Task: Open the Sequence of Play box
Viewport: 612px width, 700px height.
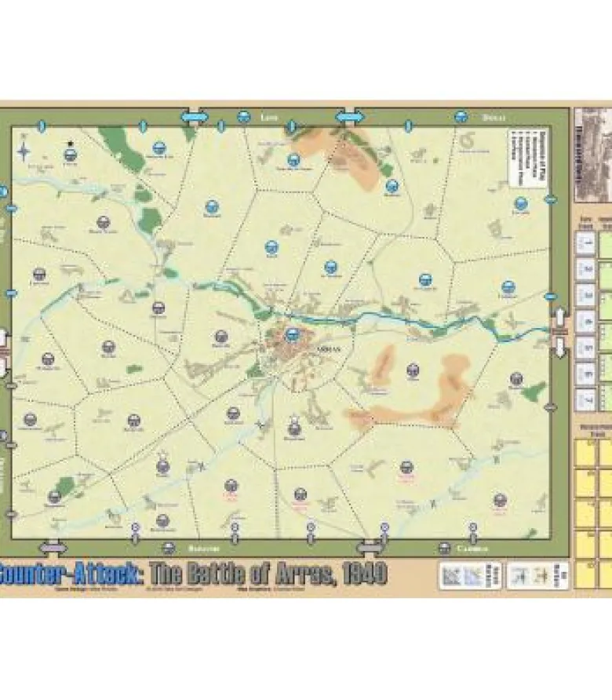Action: (527, 159)
